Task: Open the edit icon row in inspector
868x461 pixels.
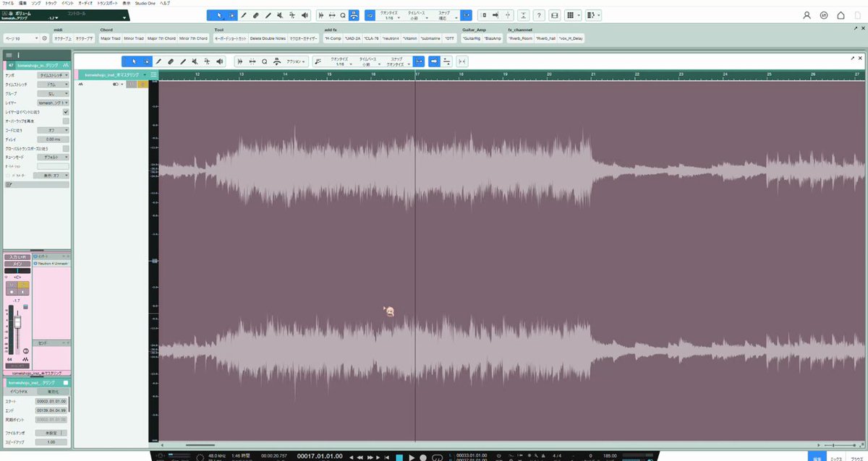Action: click(x=9, y=185)
